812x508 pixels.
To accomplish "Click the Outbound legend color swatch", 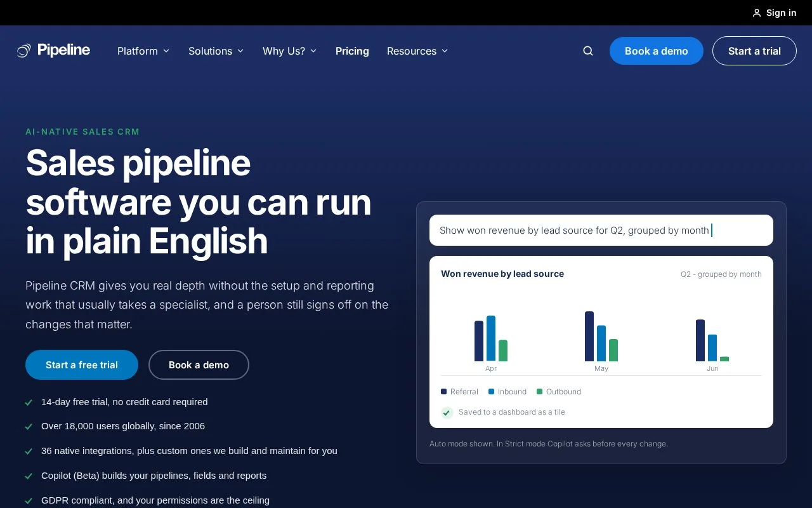I will [x=539, y=392].
